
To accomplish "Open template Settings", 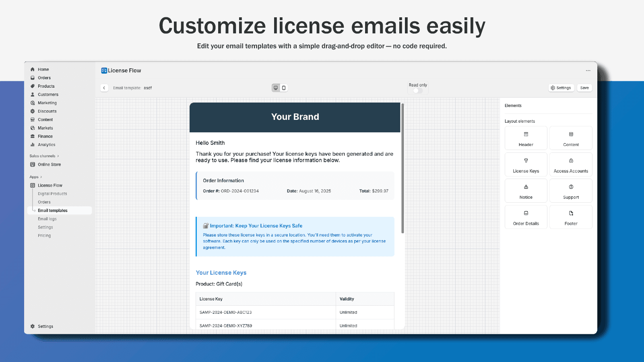I will coord(561,87).
